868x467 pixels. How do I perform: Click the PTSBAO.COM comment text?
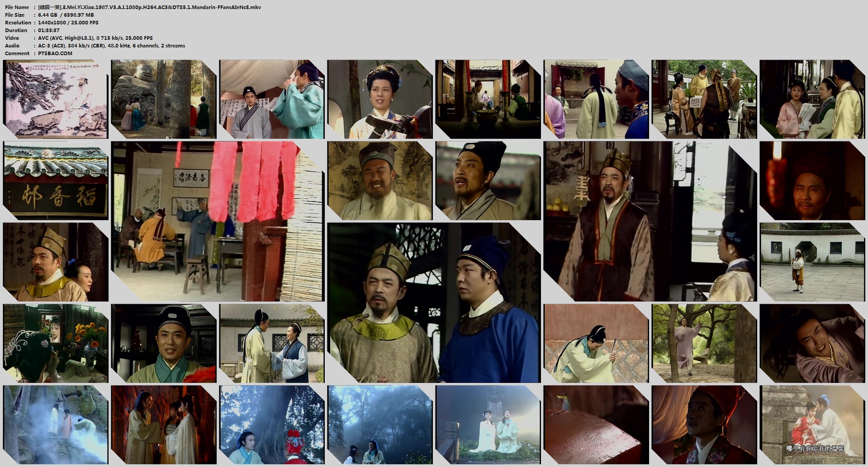55,53
